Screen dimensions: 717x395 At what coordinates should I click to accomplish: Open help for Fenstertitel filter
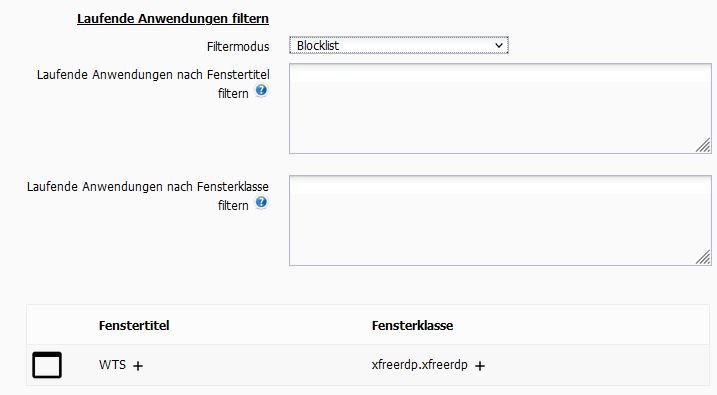261,91
